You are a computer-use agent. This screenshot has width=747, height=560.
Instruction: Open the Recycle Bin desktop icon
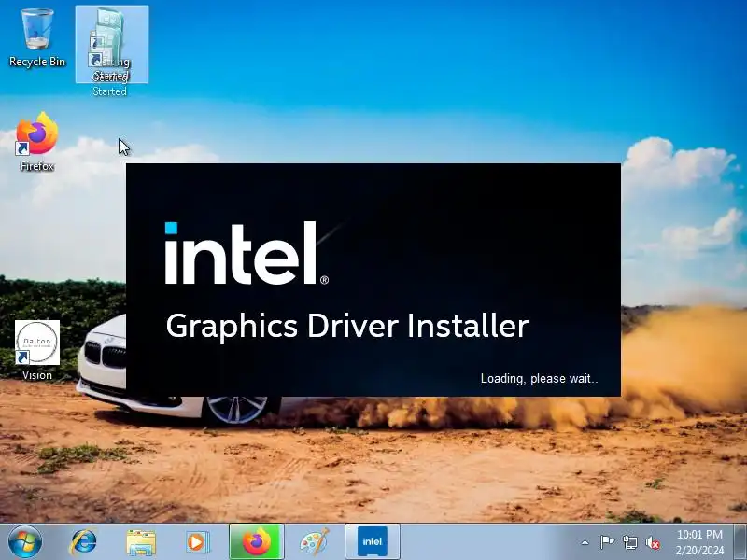(x=37, y=37)
